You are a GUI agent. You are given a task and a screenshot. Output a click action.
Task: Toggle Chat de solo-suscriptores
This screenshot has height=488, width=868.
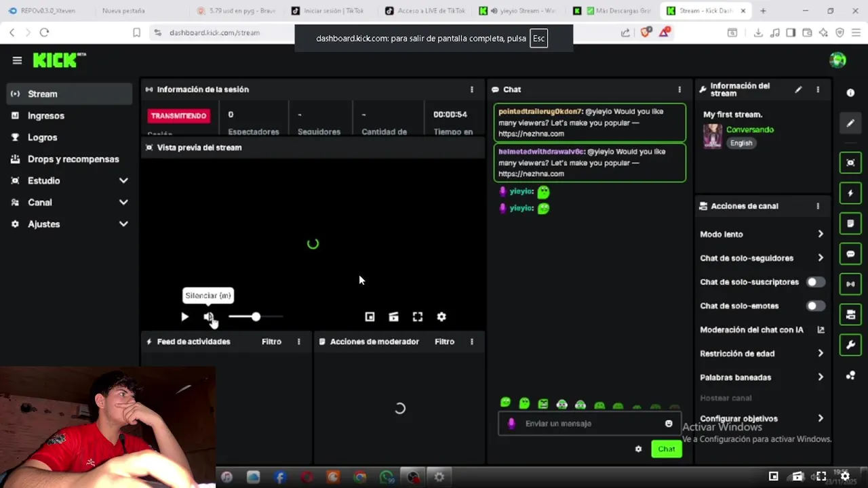tap(816, 282)
